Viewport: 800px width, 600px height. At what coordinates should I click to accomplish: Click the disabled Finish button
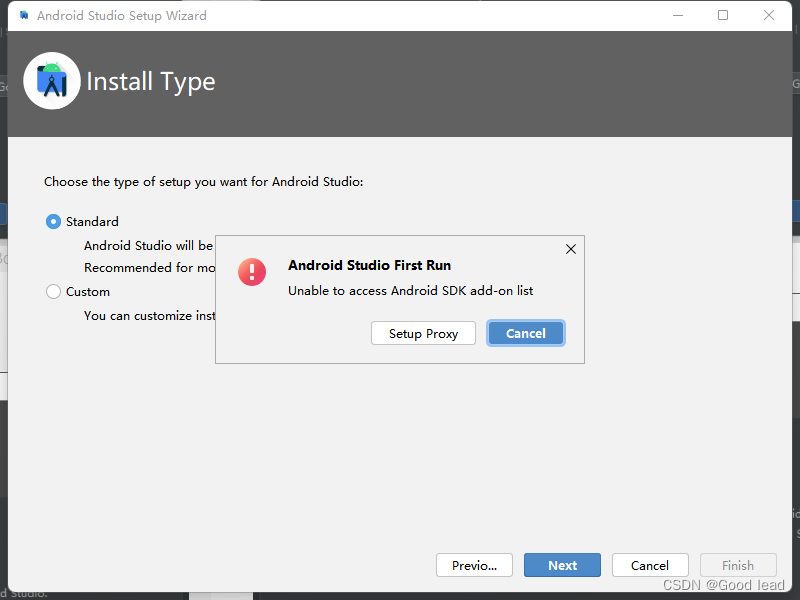click(x=738, y=565)
